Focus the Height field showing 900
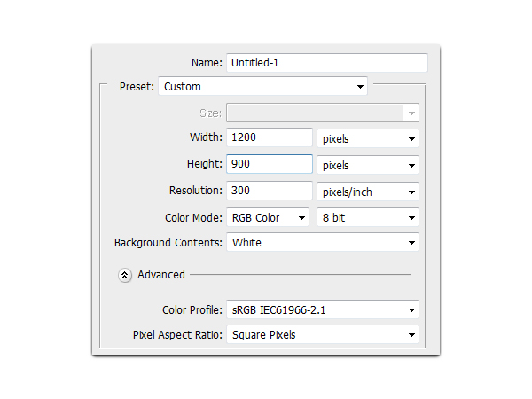Image resolution: width=532 pixels, height=399 pixels. tap(269, 165)
